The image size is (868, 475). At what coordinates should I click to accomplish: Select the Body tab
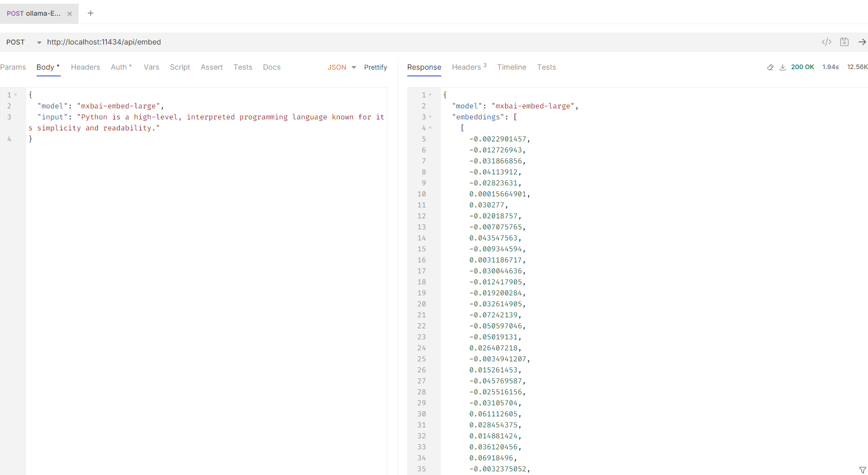click(48, 67)
